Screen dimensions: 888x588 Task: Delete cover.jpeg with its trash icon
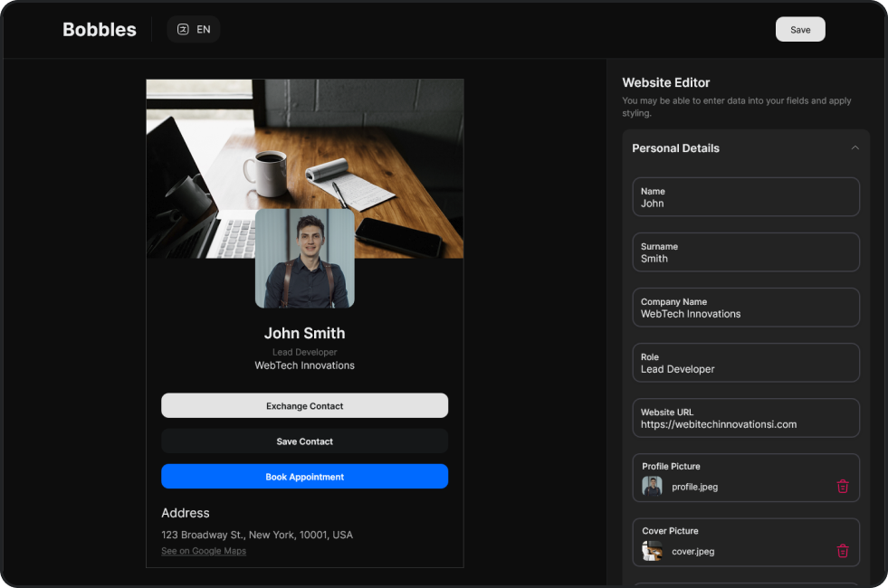842,551
